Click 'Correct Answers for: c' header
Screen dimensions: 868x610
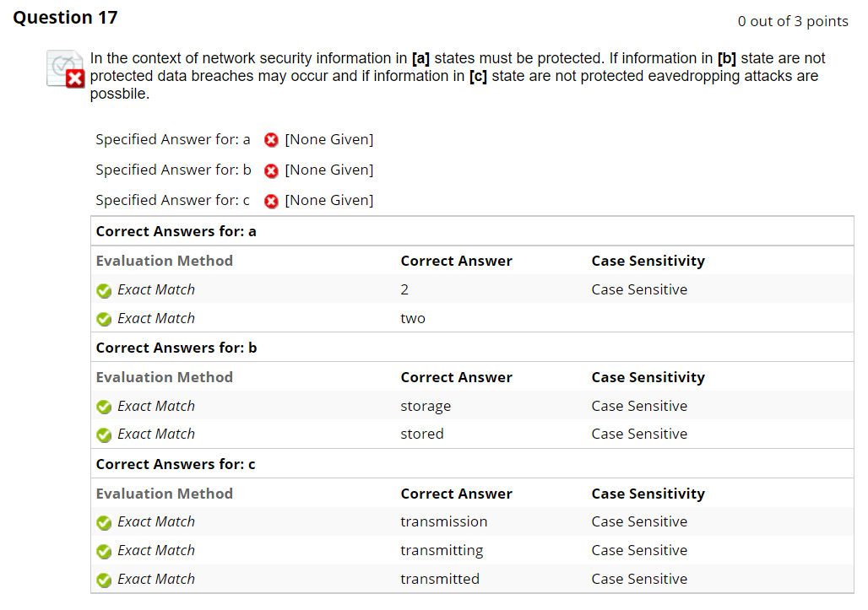[176, 465]
